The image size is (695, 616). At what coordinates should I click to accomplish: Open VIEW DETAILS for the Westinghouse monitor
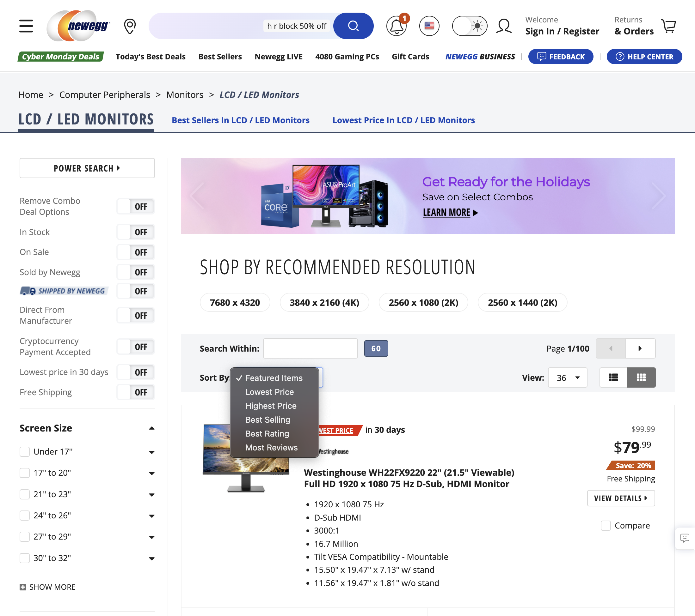tap(621, 498)
